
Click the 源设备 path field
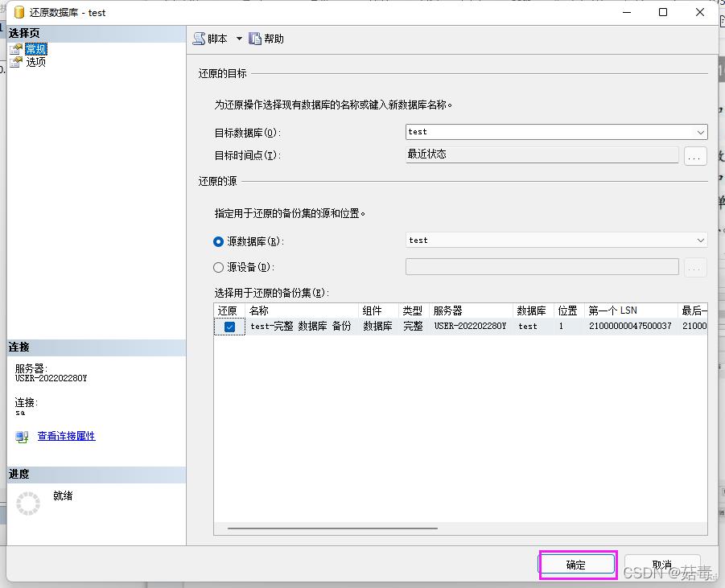(542, 267)
